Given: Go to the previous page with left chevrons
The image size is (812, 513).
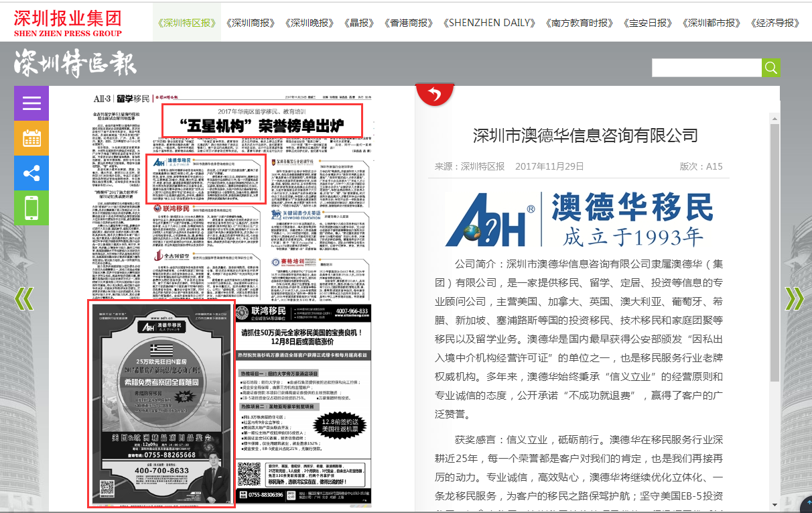Looking at the screenshot, I should [x=24, y=298].
